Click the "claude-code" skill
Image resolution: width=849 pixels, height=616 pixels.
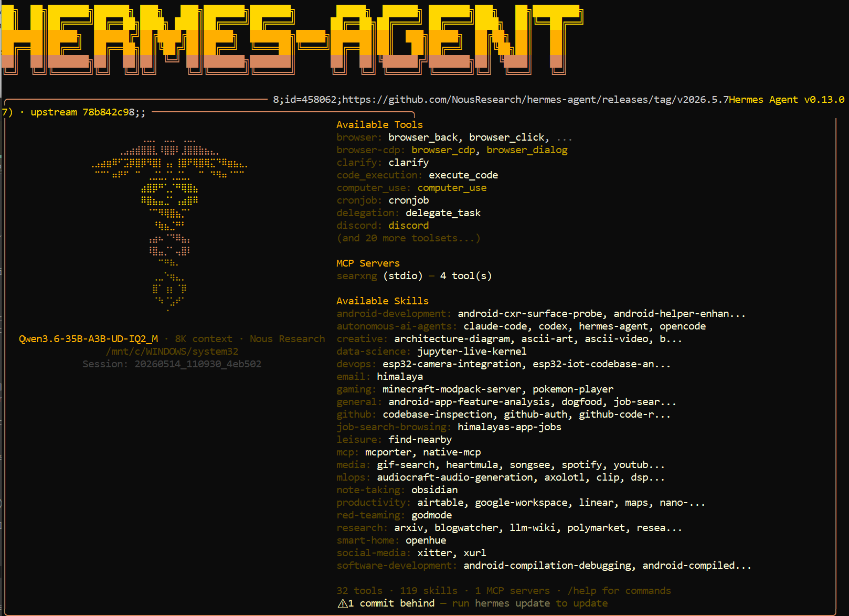click(x=495, y=326)
